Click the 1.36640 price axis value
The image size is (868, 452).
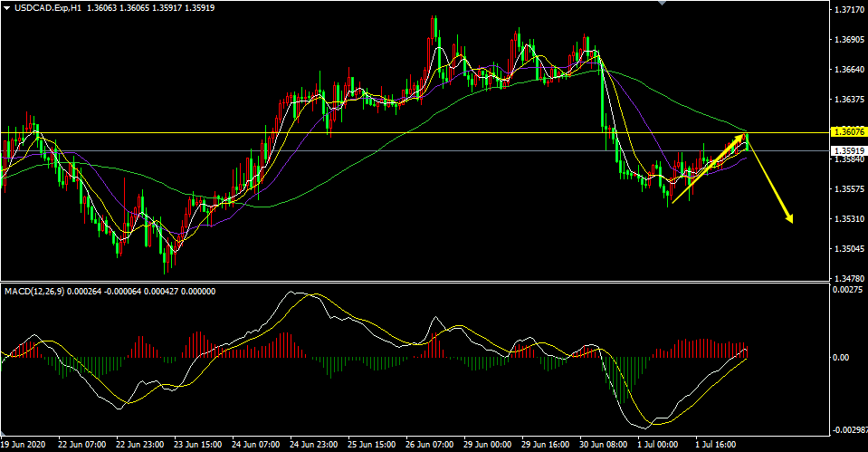click(849, 69)
